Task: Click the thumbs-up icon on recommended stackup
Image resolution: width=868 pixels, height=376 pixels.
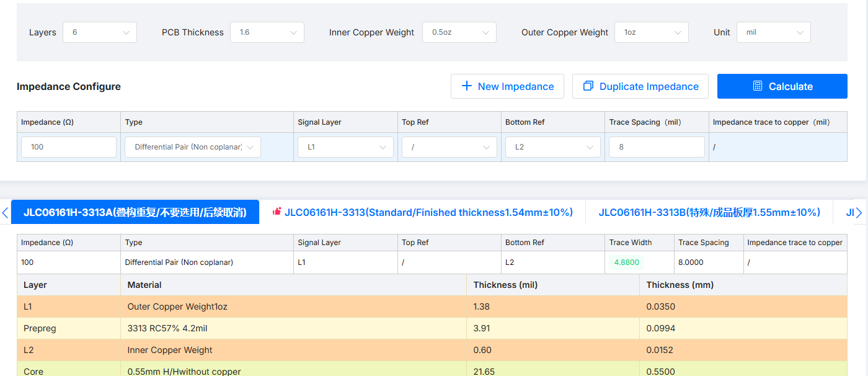Action: tap(277, 212)
